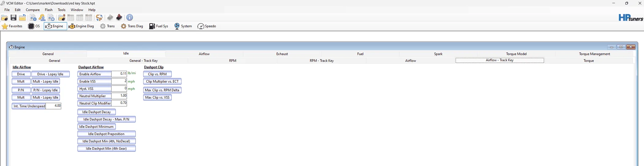The width and height of the screenshot is (644, 166).
Task: Click the C-F units conversion icon
Action: 99,17
